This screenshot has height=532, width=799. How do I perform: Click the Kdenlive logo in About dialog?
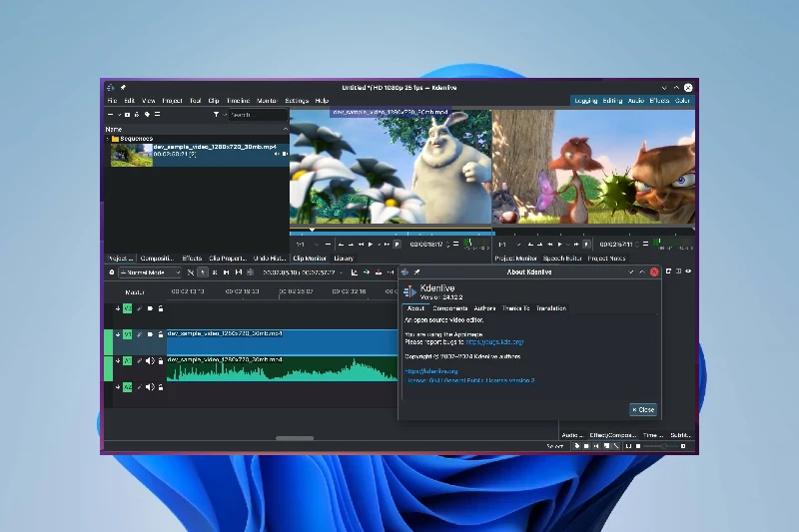tap(409, 291)
